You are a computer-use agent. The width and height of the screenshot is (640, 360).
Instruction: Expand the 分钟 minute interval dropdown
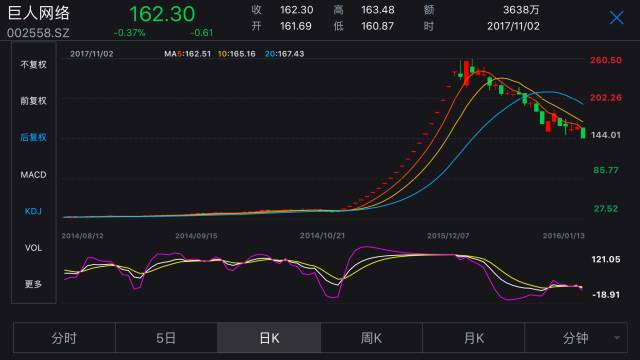point(576,338)
